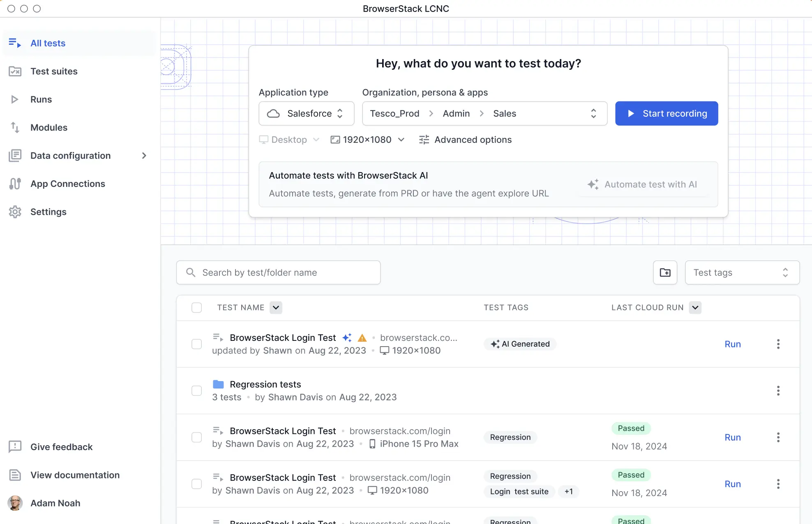The width and height of the screenshot is (812, 524).
Task: Click the Regression tag on iPhone test row
Action: (x=510, y=437)
